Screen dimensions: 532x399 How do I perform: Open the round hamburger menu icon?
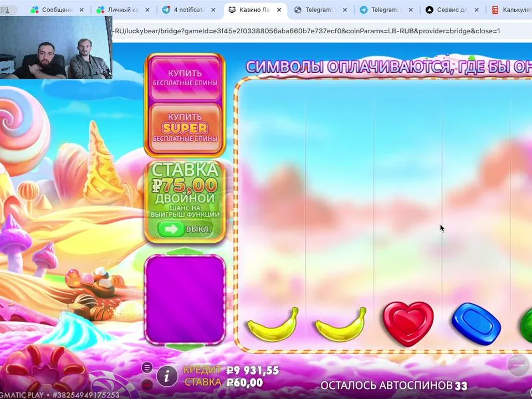pos(147,367)
